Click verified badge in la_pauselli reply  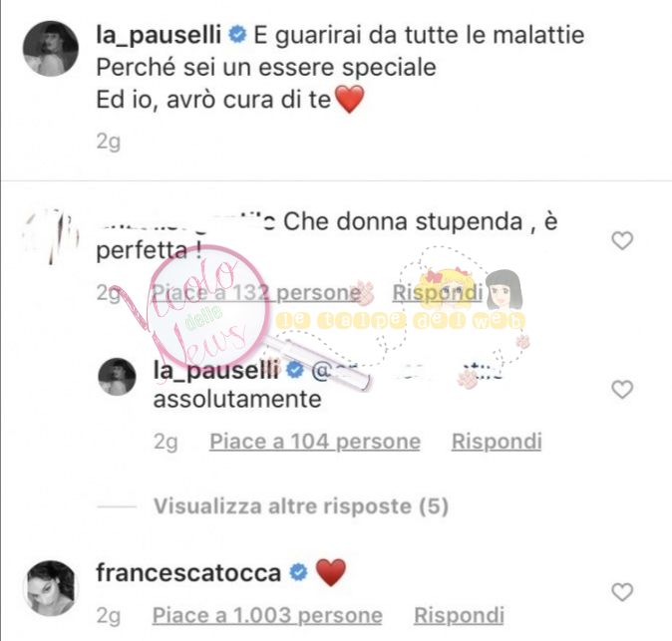pos(294,370)
